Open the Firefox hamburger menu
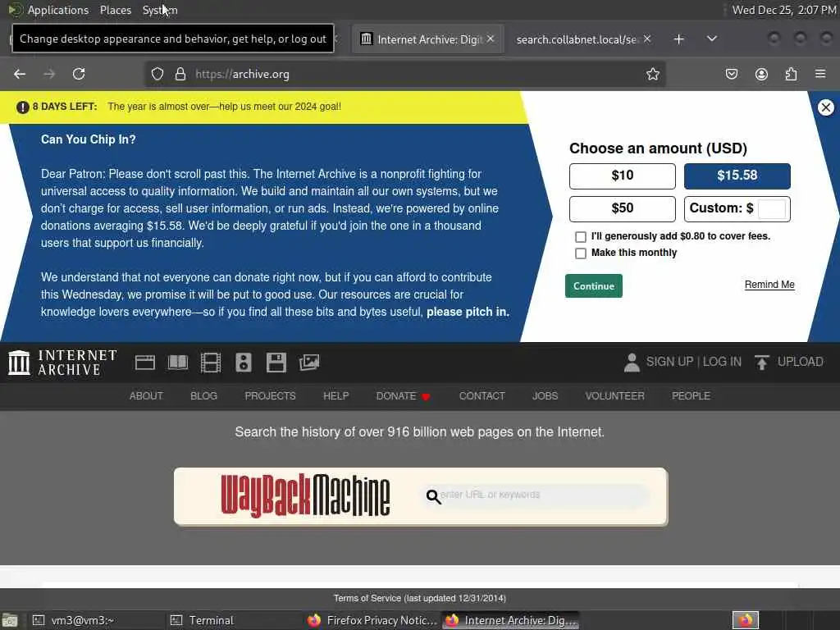The image size is (840, 630). (820, 74)
